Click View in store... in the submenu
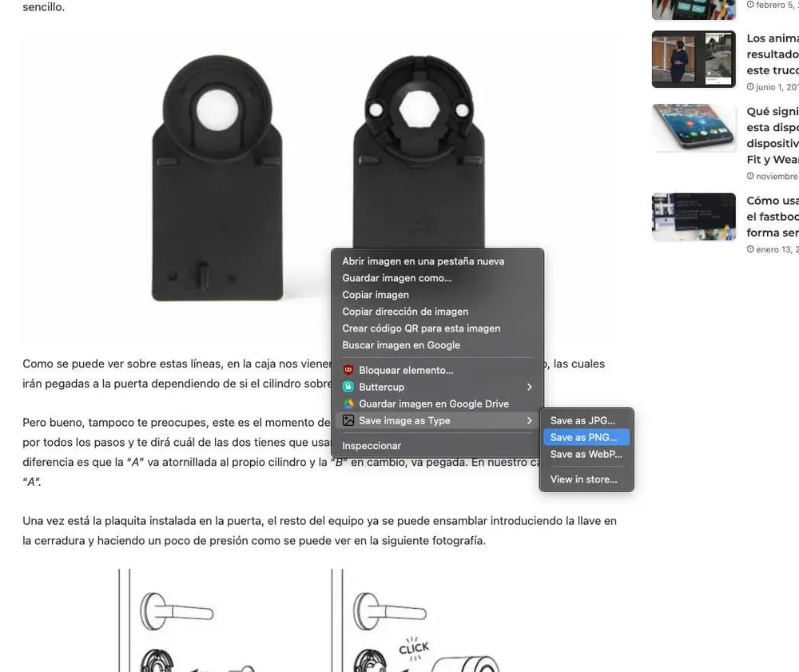The height and width of the screenshot is (672, 799). 583,479
